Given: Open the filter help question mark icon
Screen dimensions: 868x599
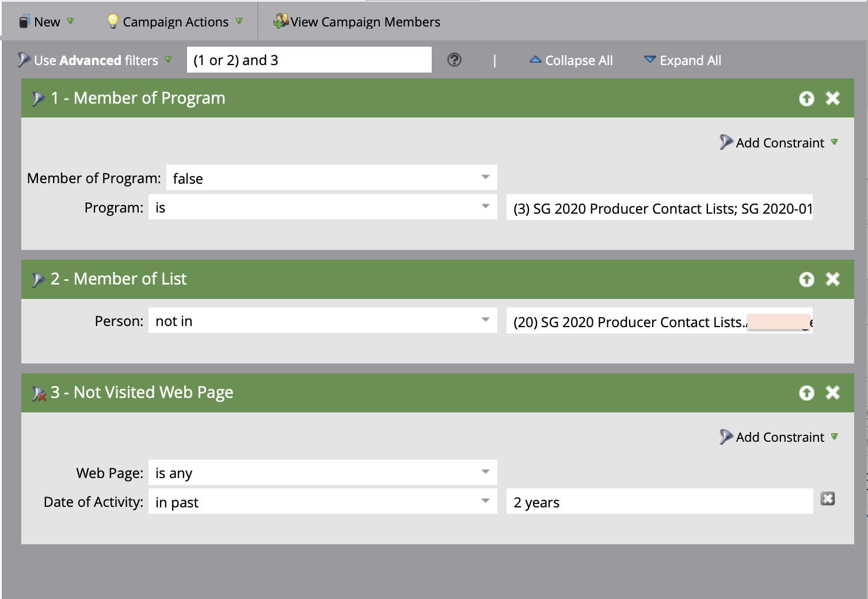Looking at the screenshot, I should 454,59.
